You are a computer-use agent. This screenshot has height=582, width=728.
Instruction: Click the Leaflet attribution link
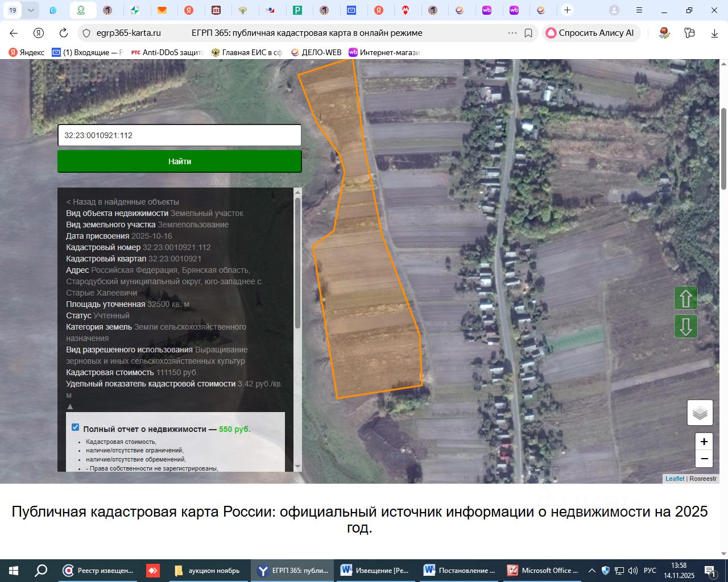pyautogui.click(x=675, y=479)
